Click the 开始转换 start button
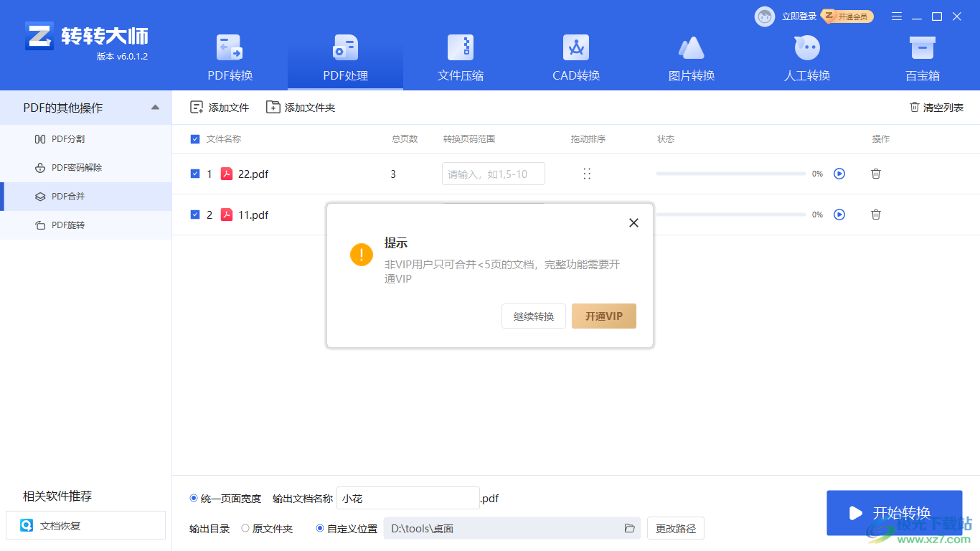 [894, 513]
